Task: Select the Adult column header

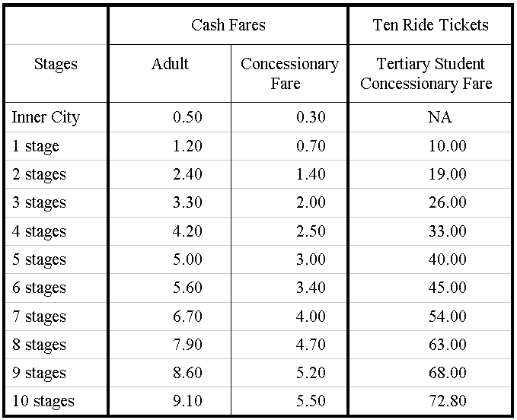Action: [170, 64]
